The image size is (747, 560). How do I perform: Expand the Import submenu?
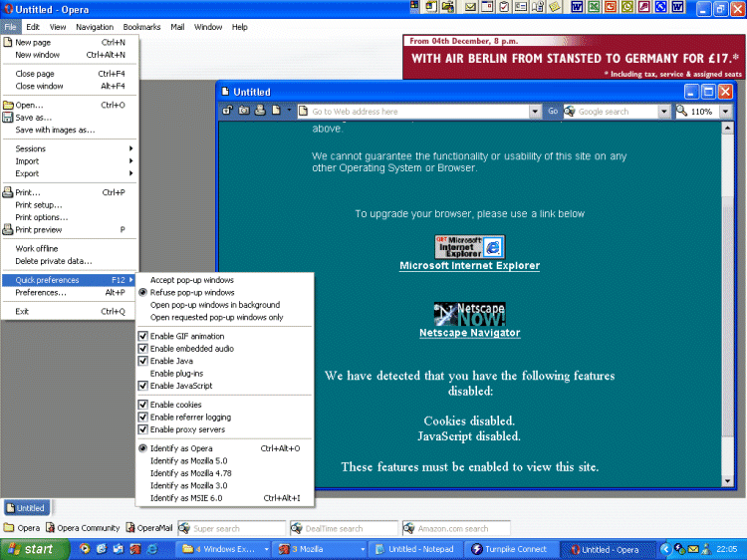tap(70, 161)
